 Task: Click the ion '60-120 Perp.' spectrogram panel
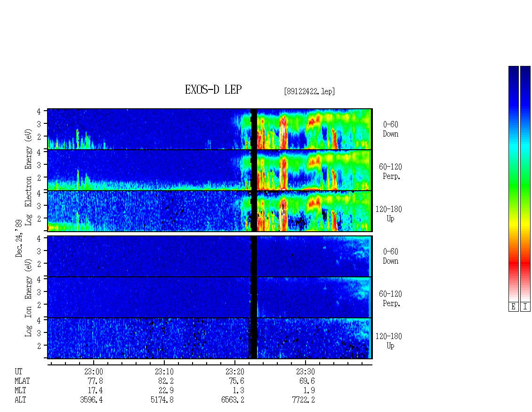(210, 297)
